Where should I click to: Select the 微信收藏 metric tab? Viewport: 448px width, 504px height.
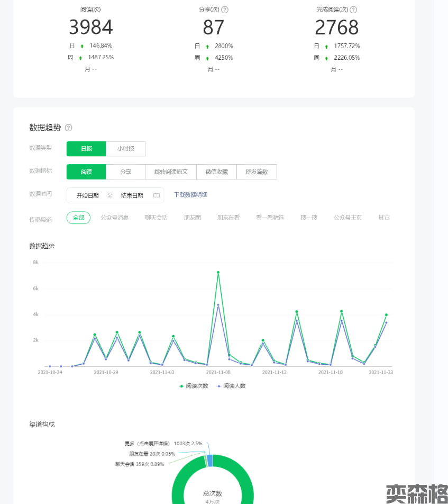point(216,172)
